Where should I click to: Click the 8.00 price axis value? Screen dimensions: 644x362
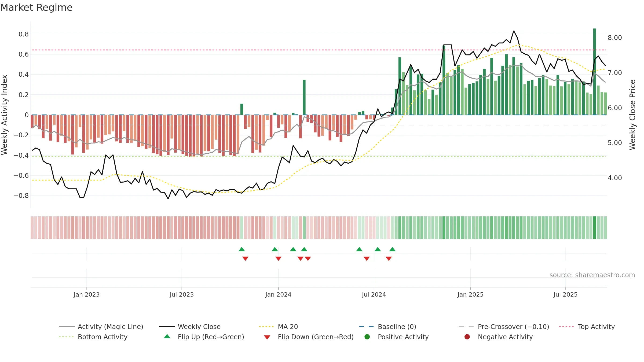point(615,38)
